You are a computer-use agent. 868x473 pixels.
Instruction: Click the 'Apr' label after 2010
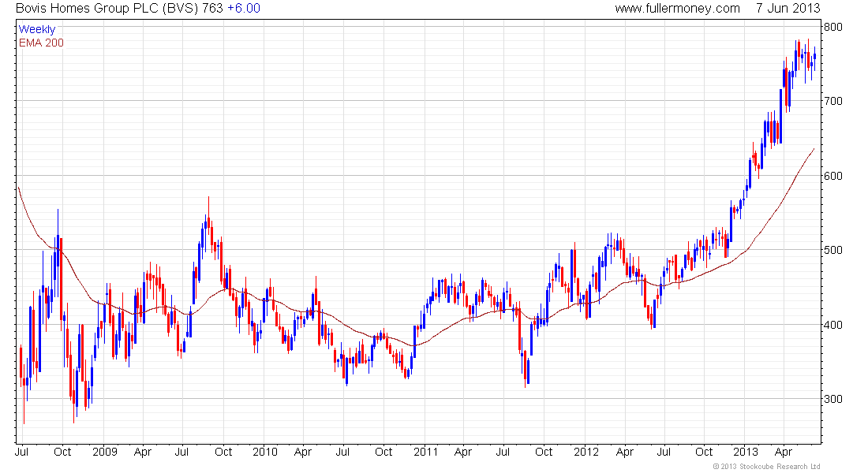303,452
